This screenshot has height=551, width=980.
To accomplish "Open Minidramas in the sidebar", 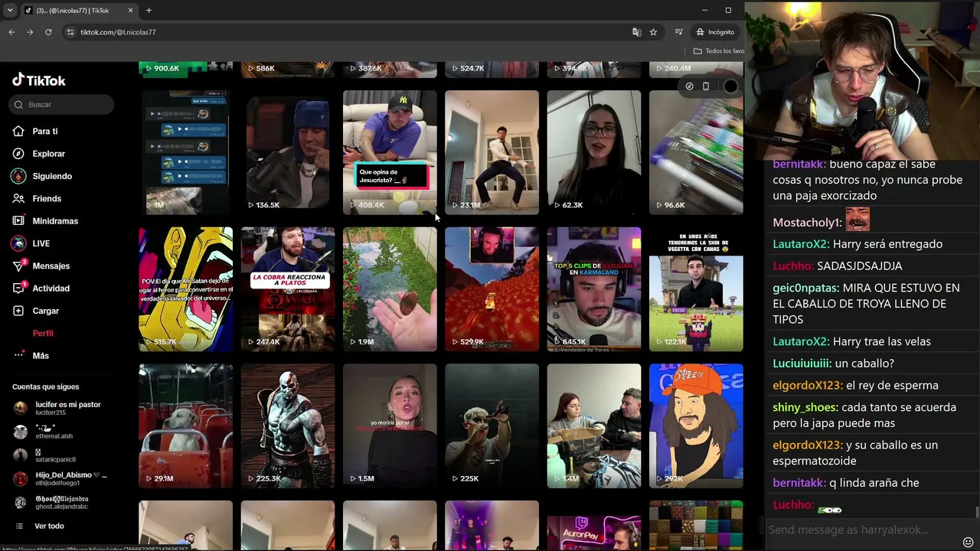I will (45, 221).
